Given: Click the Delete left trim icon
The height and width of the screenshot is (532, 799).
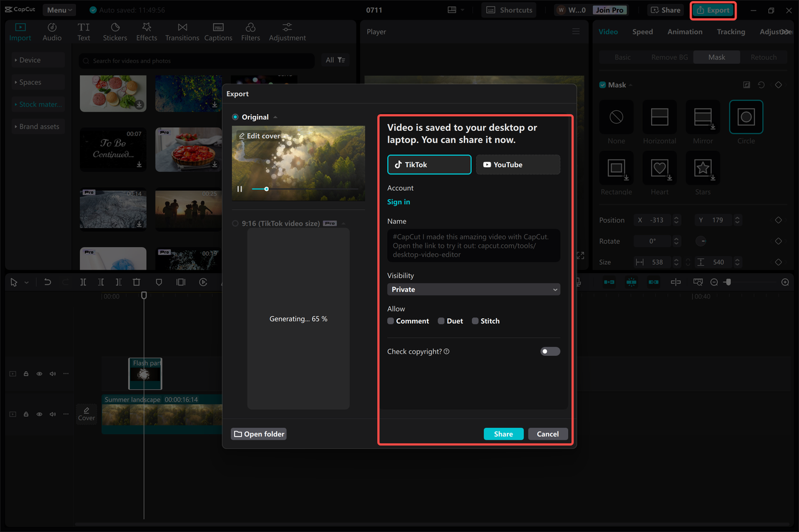Looking at the screenshot, I should (101, 283).
